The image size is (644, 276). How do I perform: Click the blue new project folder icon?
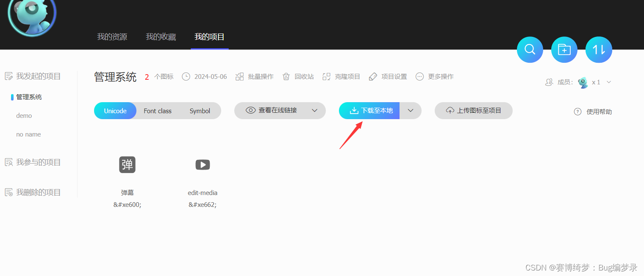(x=564, y=50)
